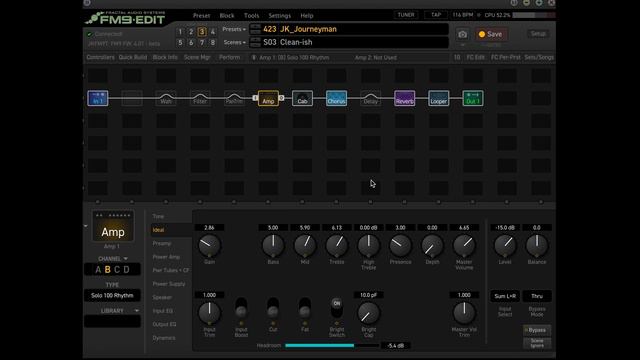Image resolution: width=640 pixels, height=360 pixels.
Task: Click the Input Trim knob
Action: 209,313
